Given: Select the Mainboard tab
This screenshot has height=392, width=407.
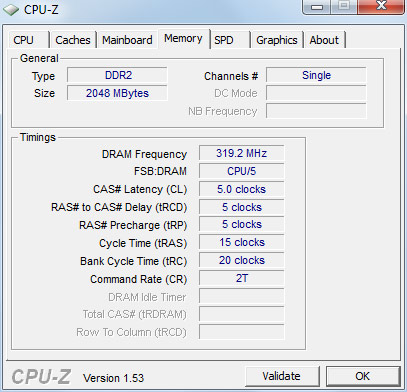Looking at the screenshot, I should tap(127, 40).
